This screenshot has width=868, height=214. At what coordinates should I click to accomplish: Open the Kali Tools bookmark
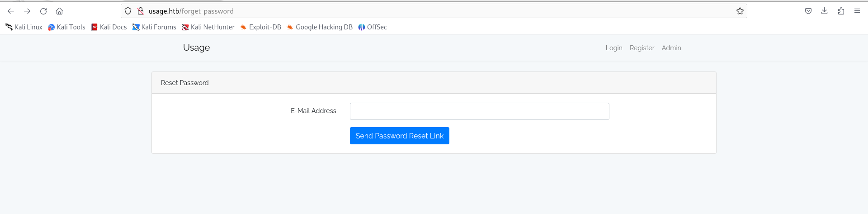[66, 27]
